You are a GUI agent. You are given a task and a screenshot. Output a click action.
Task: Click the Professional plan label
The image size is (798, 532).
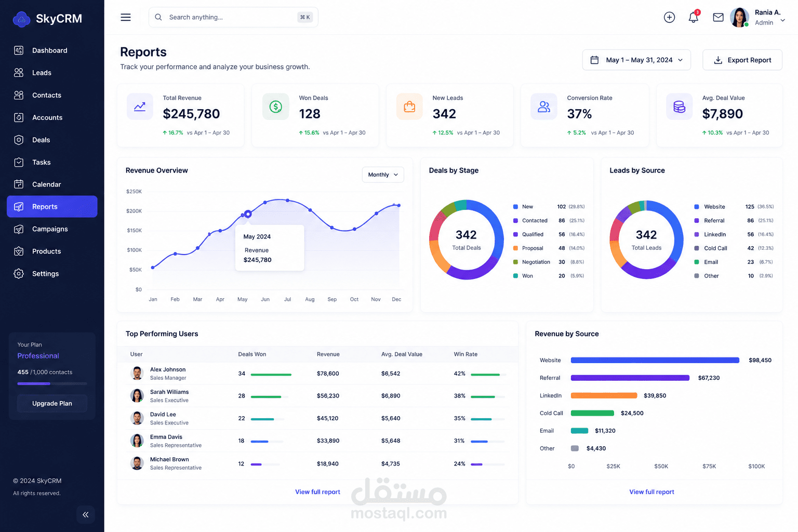38,356
